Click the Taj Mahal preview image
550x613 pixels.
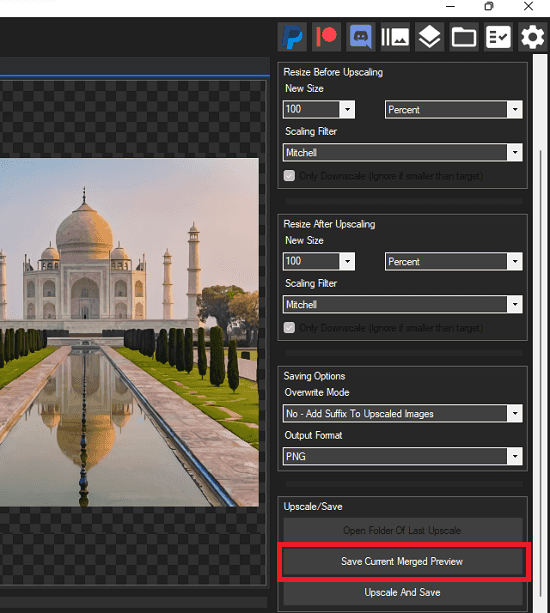[129, 332]
